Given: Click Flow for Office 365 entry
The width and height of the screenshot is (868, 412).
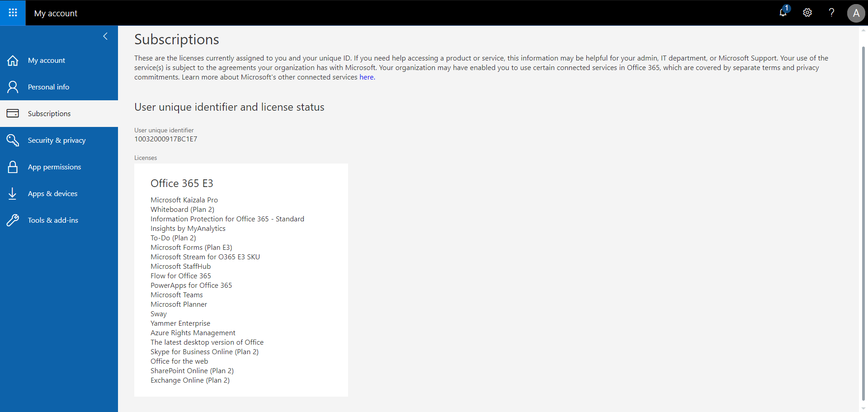Looking at the screenshot, I should tap(181, 276).
